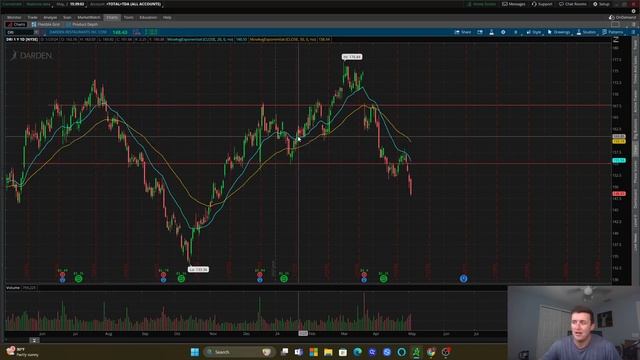Open the Trade tab

pos(32,18)
